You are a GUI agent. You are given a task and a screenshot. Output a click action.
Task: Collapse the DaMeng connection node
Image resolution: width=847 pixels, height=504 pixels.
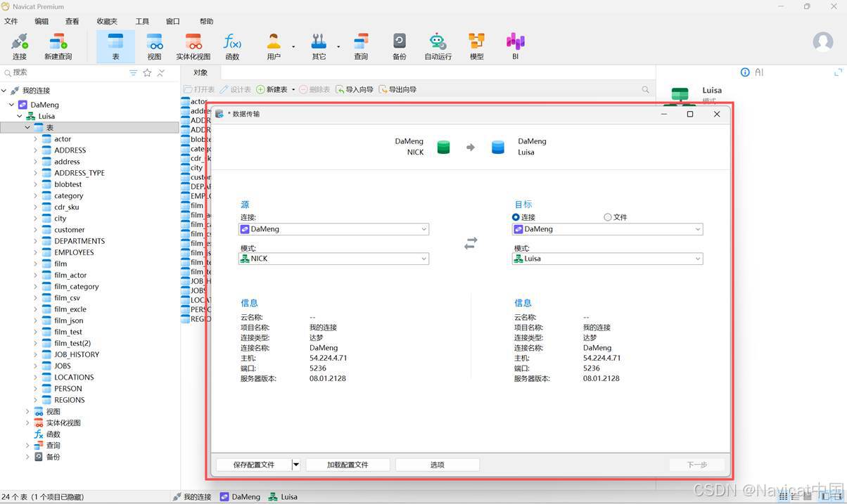(11, 105)
